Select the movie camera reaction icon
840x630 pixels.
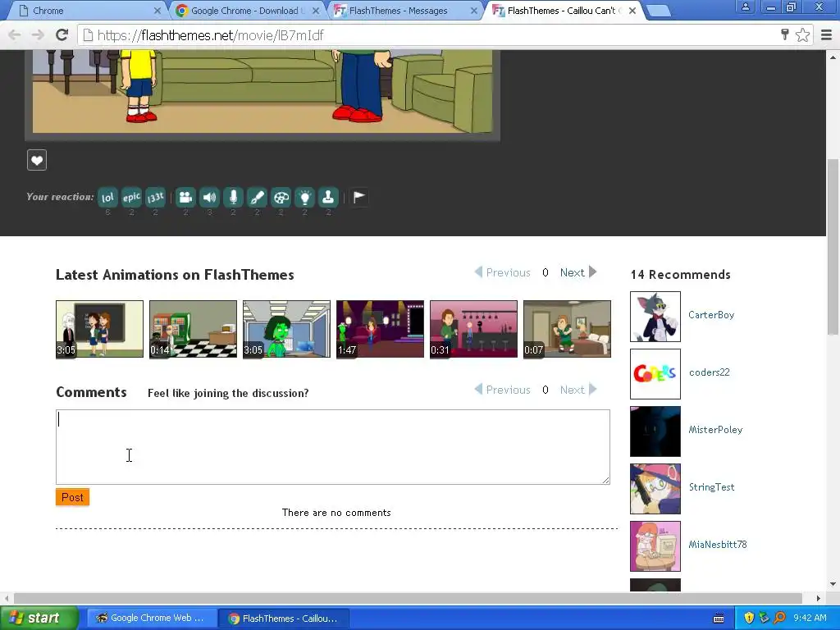coord(186,197)
